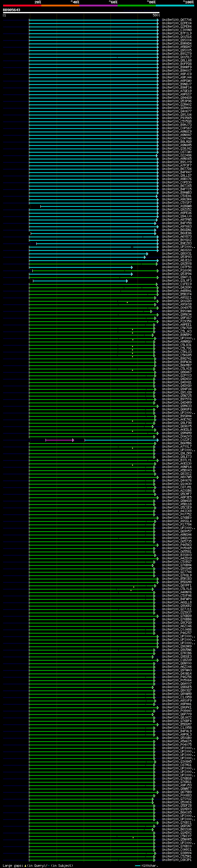Click the UniRef100_Q53P93 hit label

(176, 257)
